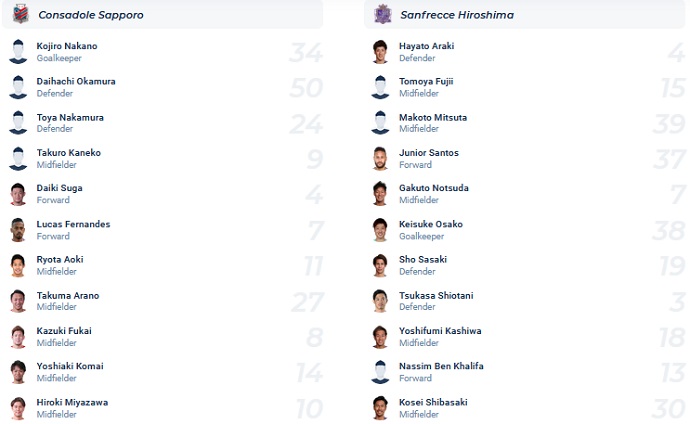The image size is (690, 424).
Task: Click the Sanfrecce Hiroshima team crest icon
Action: (x=383, y=14)
